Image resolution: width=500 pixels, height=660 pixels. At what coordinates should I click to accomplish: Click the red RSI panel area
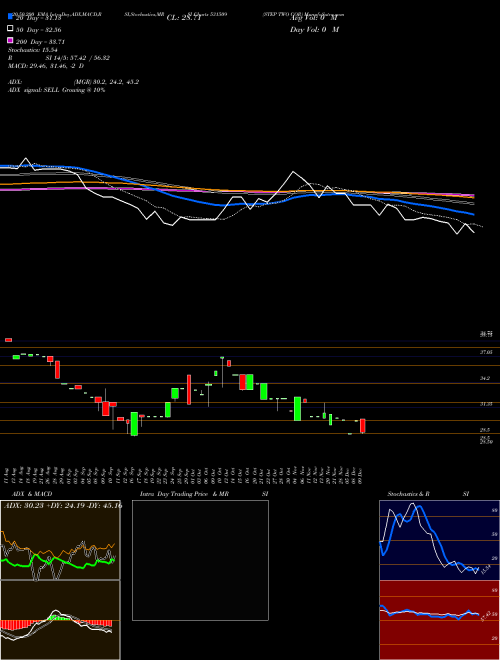[439, 620]
